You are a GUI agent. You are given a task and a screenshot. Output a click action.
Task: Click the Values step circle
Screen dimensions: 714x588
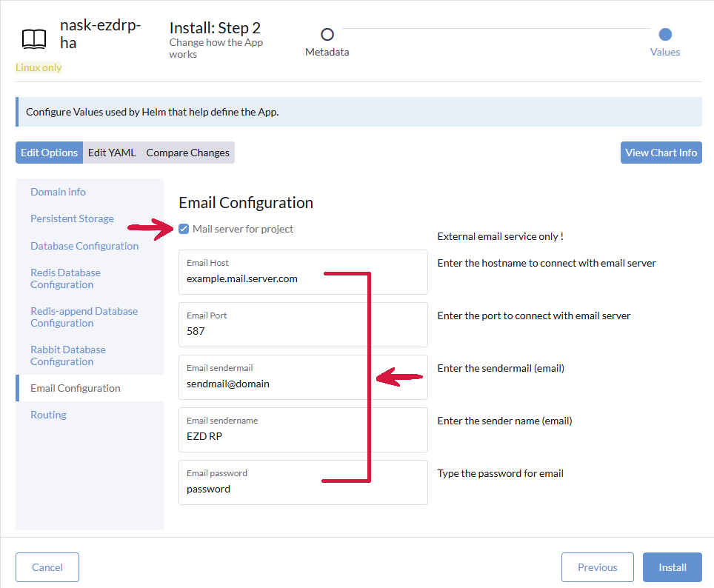tap(665, 34)
